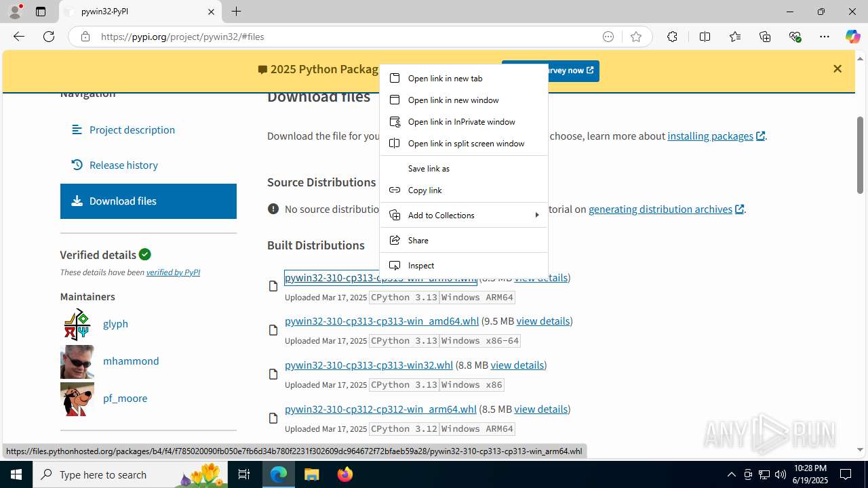Viewport: 868px width, 488px height.
Task: Choose Open link in new window
Action: (x=464, y=100)
